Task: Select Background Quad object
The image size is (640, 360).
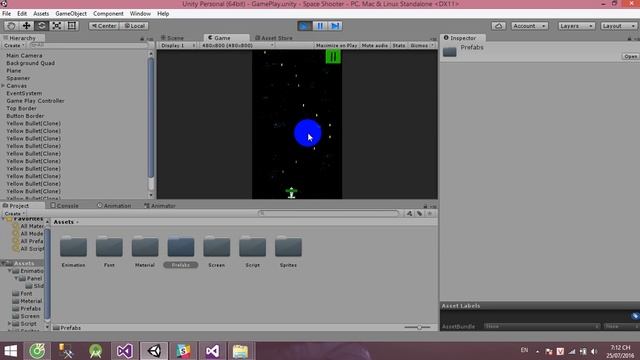Action: pyautogui.click(x=30, y=63)
